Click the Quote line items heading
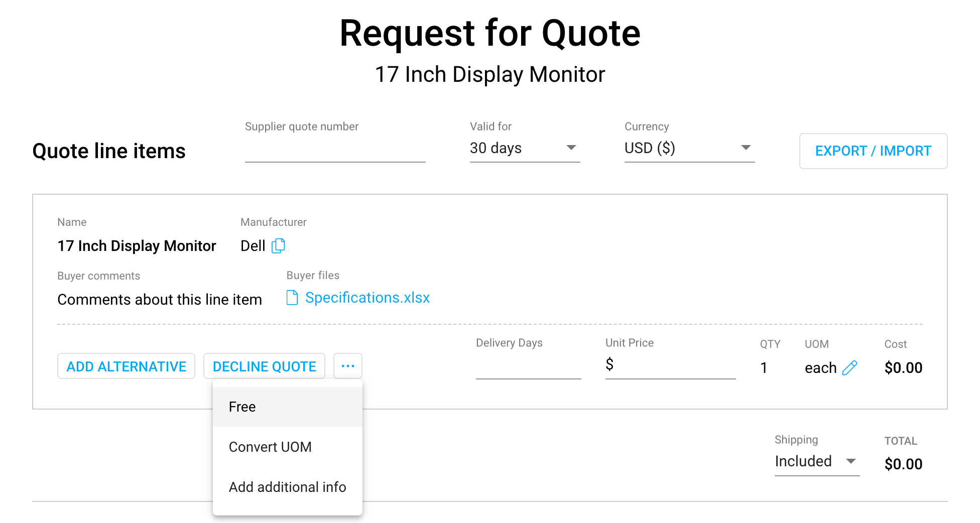This screenshot has height=523, width=980. click(109, 151)
